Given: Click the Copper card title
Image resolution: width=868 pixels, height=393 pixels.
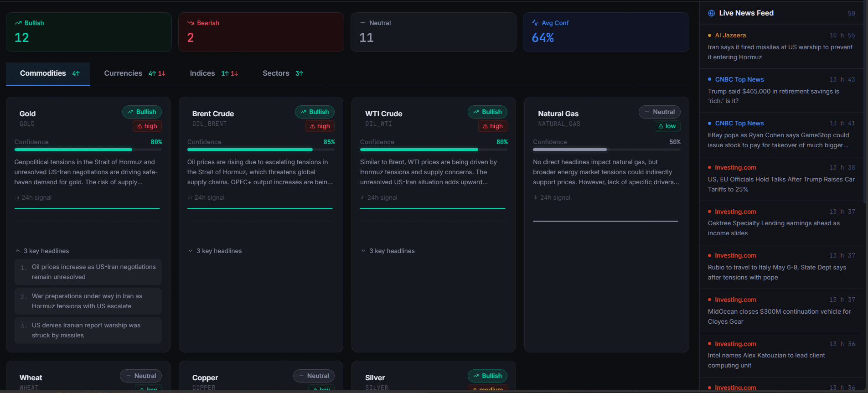Looking at the screenshot, I should click(x=205, y=378).
